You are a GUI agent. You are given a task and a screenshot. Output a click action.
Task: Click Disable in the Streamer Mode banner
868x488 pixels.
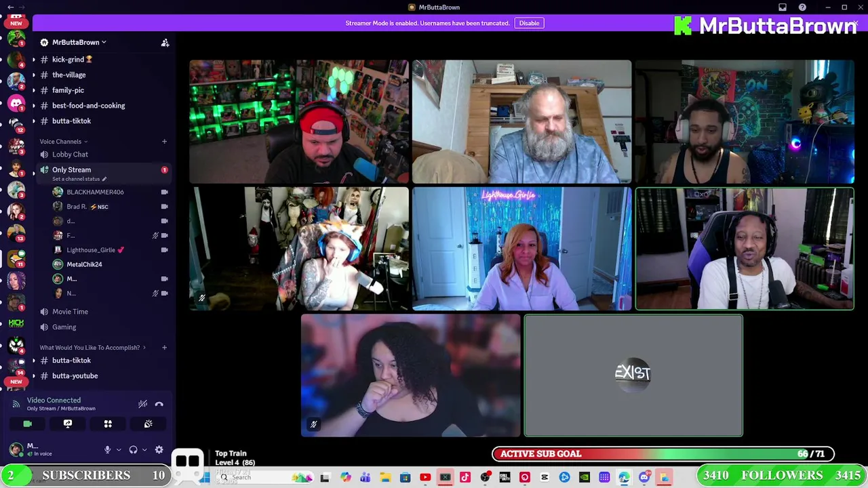pos(529,23)
